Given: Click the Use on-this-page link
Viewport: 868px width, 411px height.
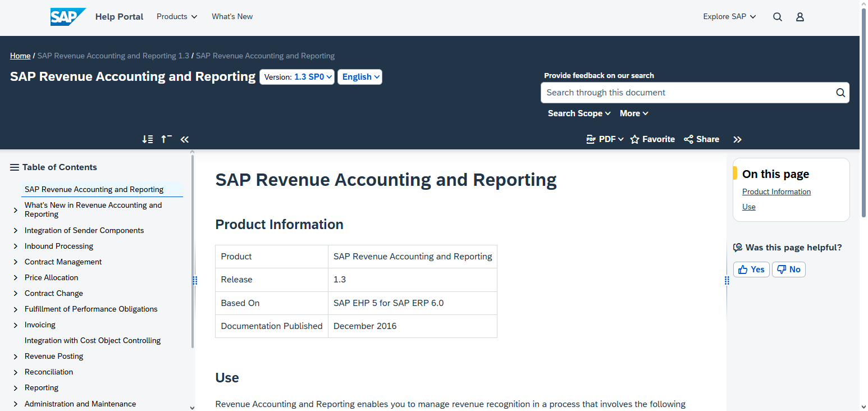Looking at the screenshot, I should [x=749, y=207].
